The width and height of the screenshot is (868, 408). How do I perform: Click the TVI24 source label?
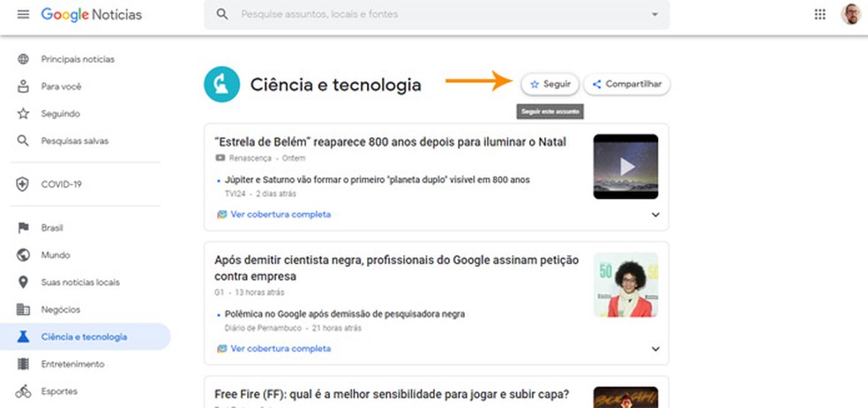[235, 194]
